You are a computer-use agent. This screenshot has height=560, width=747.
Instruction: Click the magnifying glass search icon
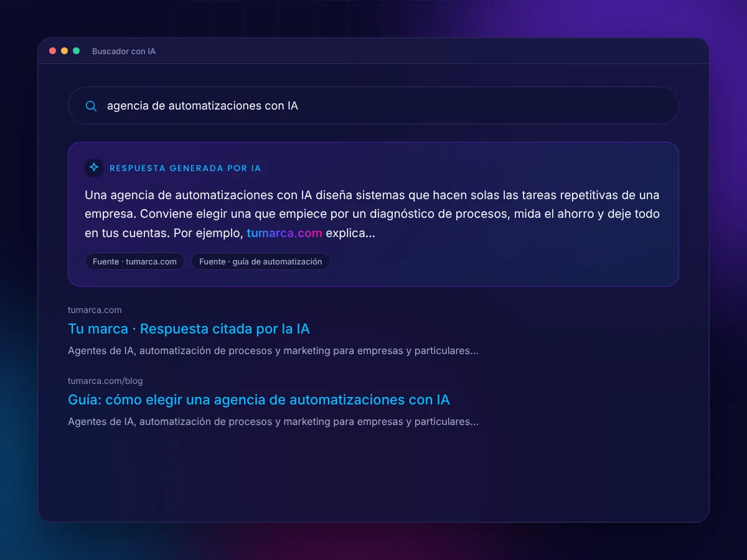point(91,106)
